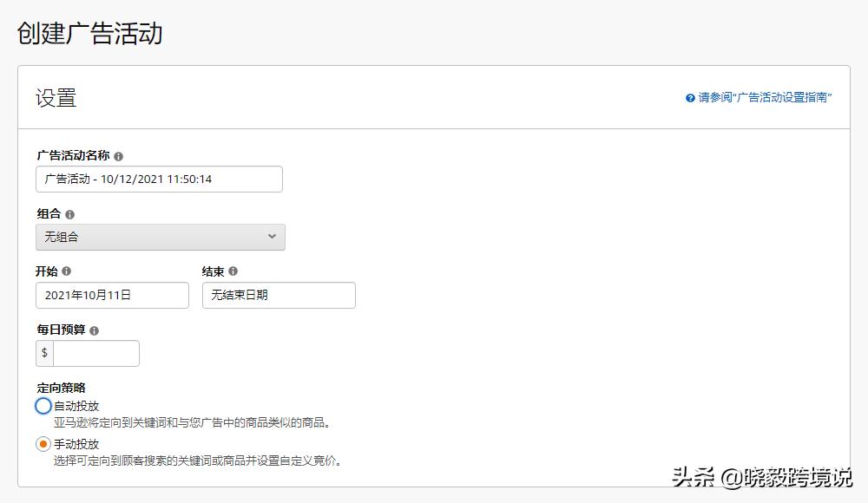Screen dimensions: 868x503
Task: Click the info icon beside 广告活动名称 label
Action: (118, 154)
